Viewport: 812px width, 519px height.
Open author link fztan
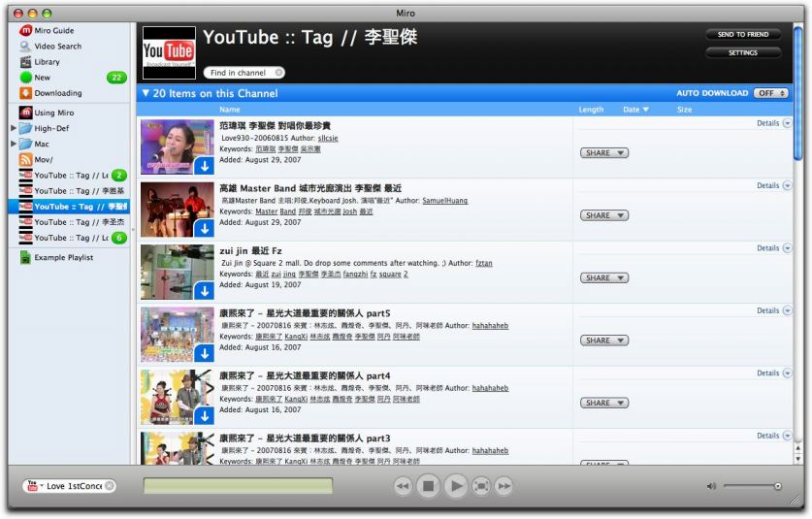click(484, 263)
